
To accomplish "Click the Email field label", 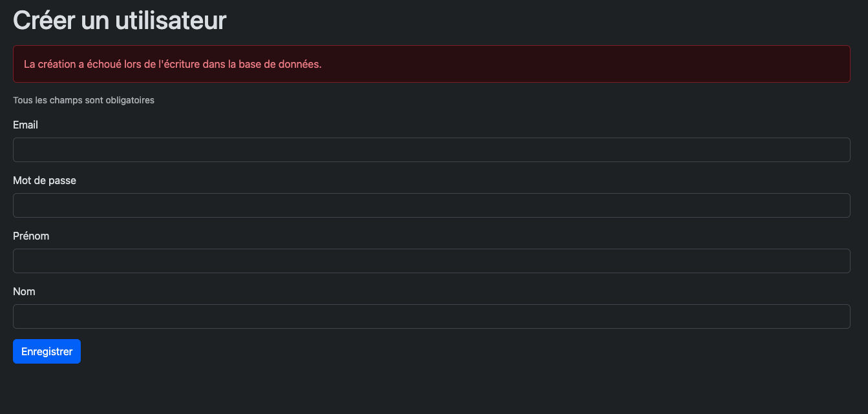I will pos(25,125).
